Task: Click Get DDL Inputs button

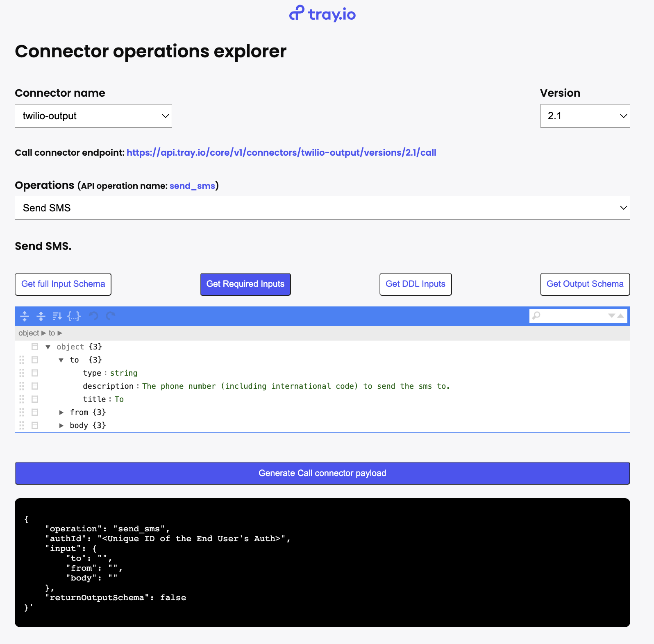Action: [x=416, y=284]
